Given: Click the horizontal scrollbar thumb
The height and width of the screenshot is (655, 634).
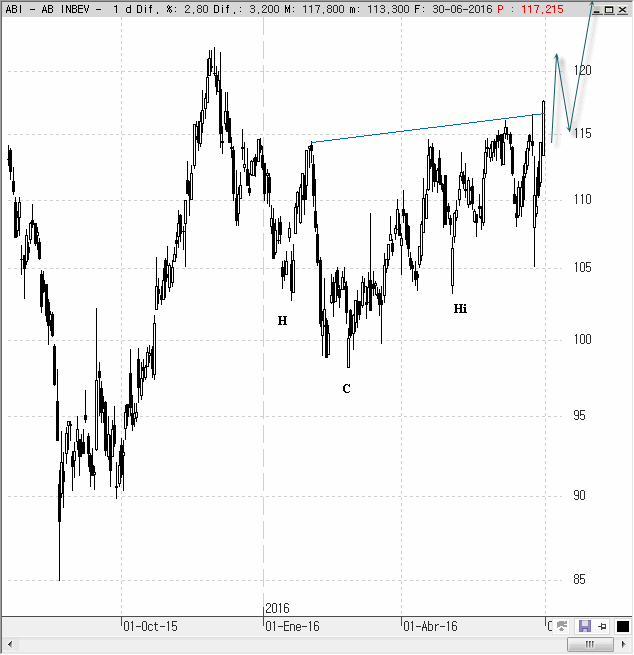Looking at the screenshot, I should point(590,644).
